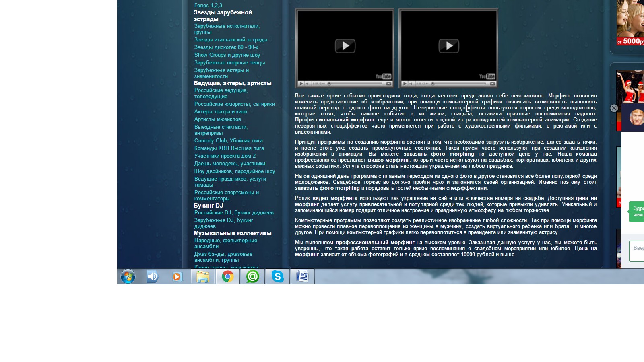This screenshot has width=644, height=362.
Task: Open 'Народные, фольклорные ансамбли' link
Action: point(226,243)
